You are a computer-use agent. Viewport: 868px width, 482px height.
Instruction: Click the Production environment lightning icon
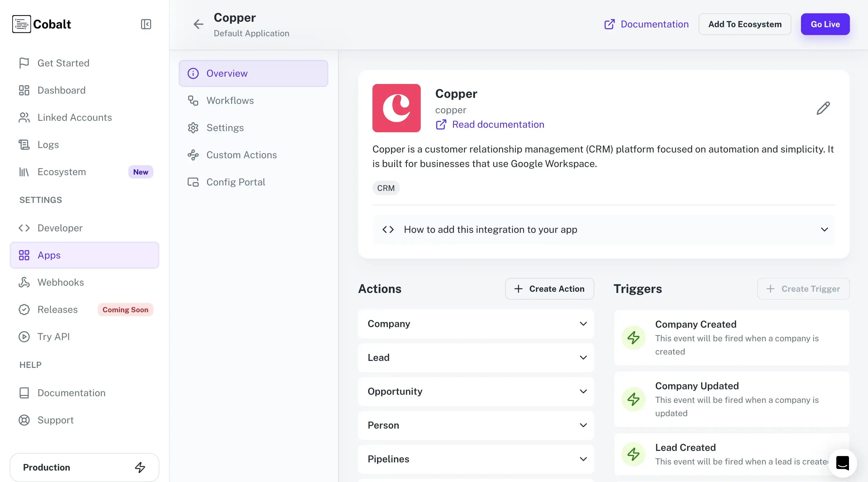click(140, 467)
